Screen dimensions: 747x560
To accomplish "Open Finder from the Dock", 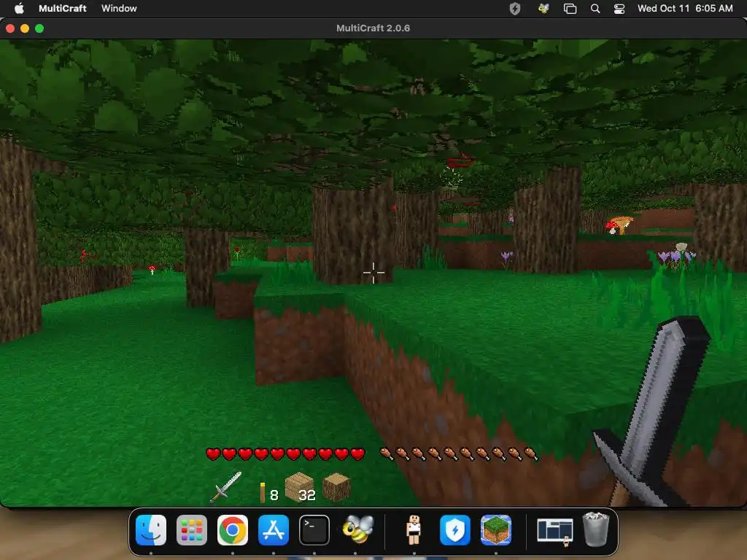I will 151,530.
